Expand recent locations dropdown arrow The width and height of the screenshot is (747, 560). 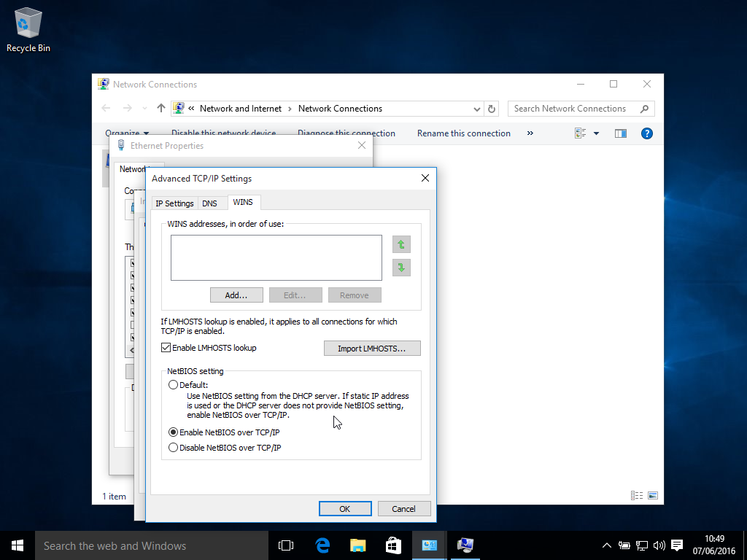pyautogui.click(x=144, y=109)
